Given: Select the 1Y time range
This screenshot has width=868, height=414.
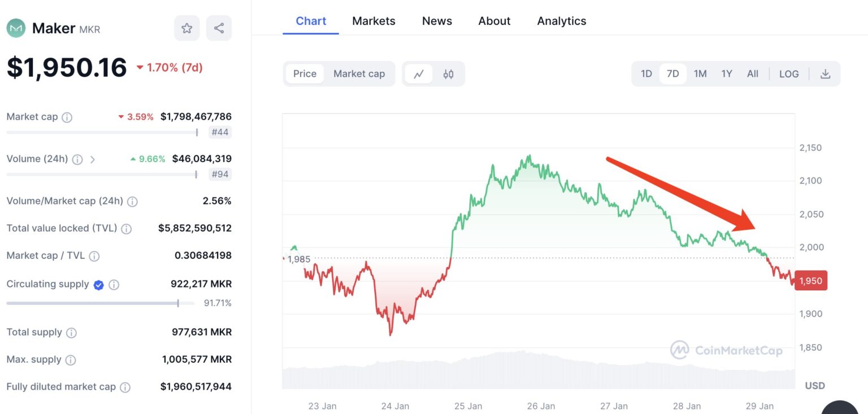Looking at the screenshot, I should click(x=727, y=74).
